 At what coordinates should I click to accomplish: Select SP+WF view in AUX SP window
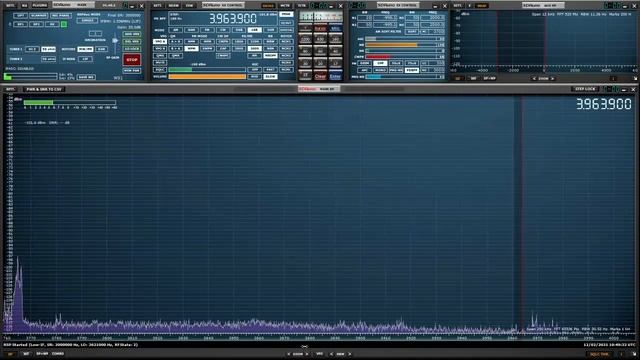coord(489,78)
